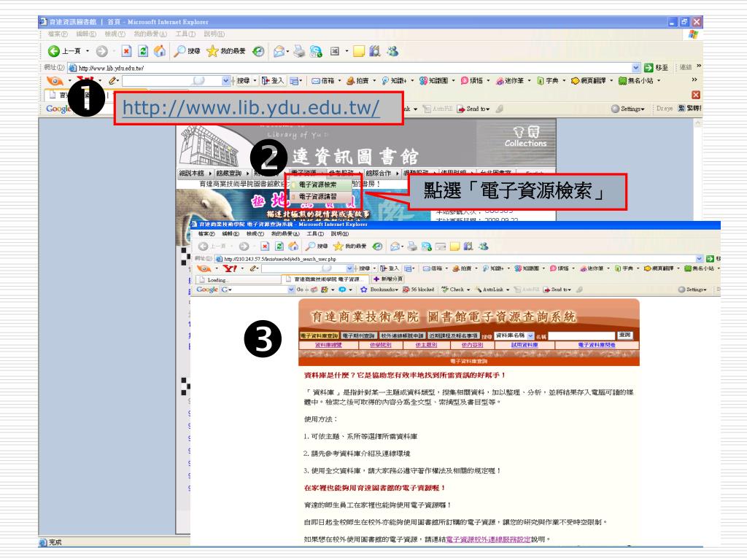Click Messenger icon in library home window
Image resolution: width=747 pixels, height=560 pixels.
(x=392, y=51)
